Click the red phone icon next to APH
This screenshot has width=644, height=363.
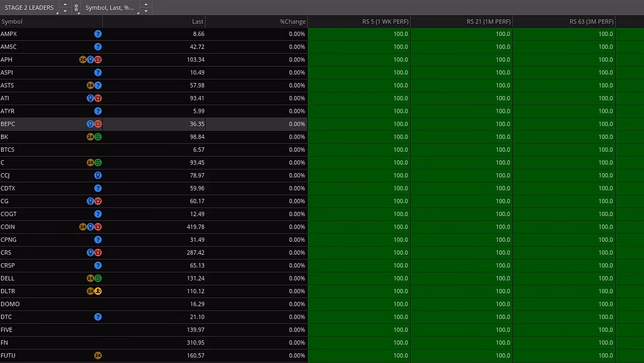click(98, 60)
